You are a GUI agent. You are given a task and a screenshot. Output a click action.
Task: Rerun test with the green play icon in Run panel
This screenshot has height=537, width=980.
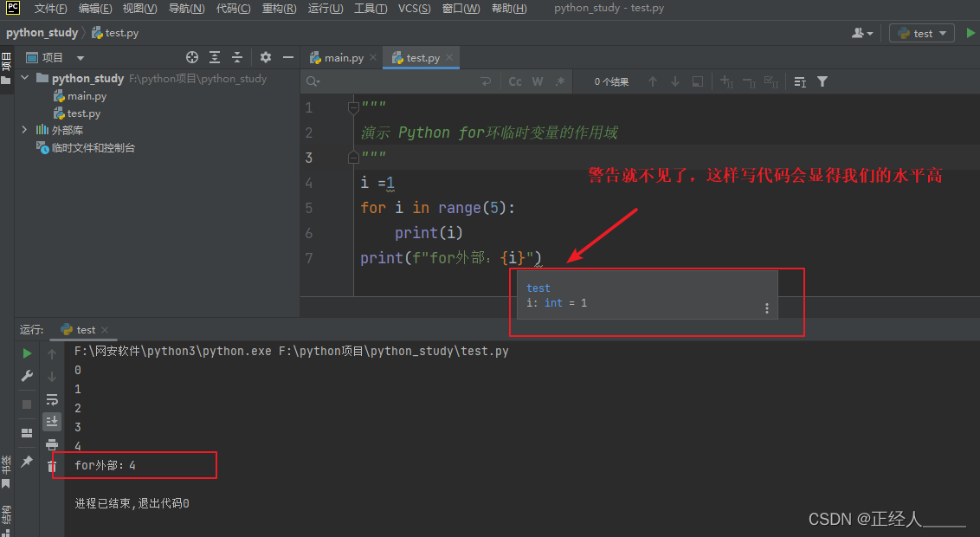(27, 353)
